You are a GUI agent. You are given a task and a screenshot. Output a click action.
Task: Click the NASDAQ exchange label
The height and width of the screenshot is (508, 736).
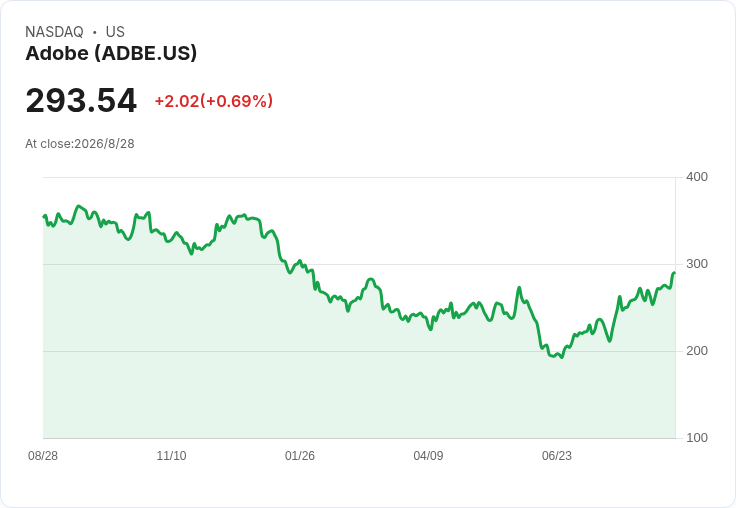coord(54,31)
